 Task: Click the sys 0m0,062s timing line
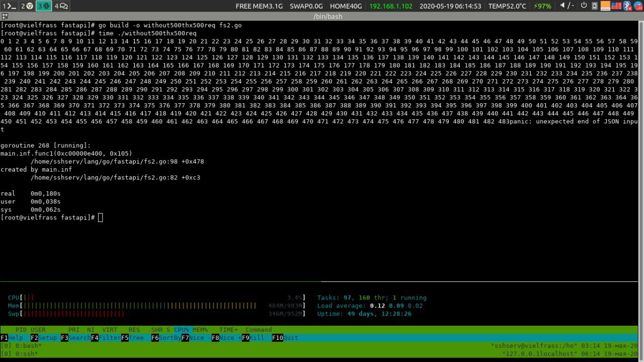point(30,209)
